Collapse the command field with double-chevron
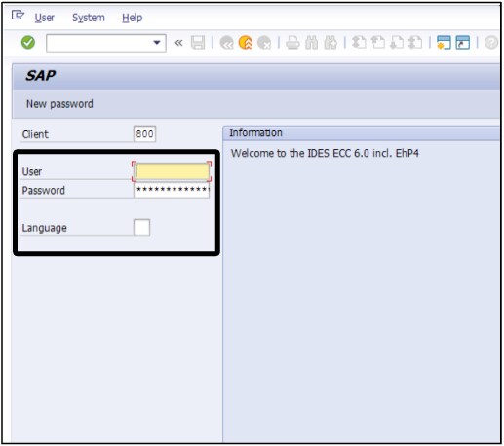 coord(178,43)
